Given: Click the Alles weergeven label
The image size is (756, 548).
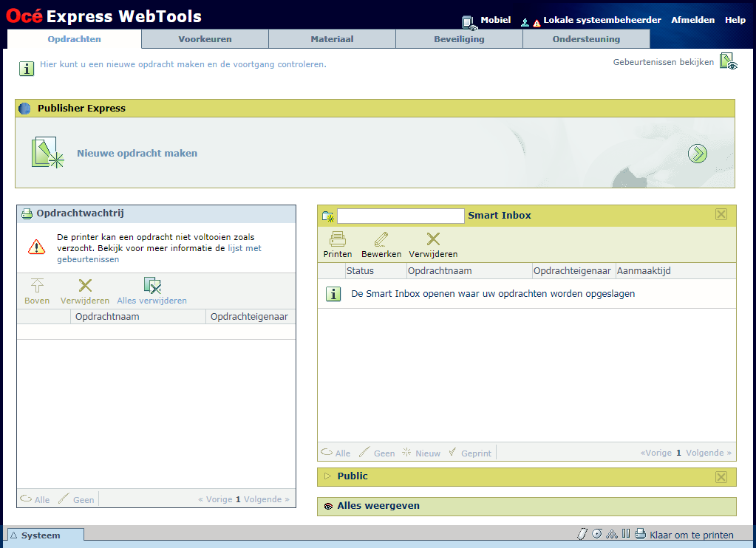Looking at the screenshot, I should click(378, 506).
